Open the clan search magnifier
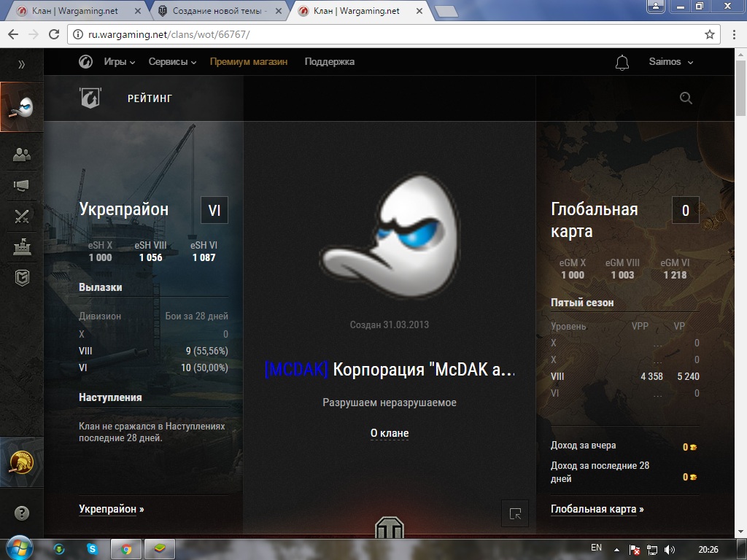747x560 pixels. pyautogui.click(x=686, y=98)
